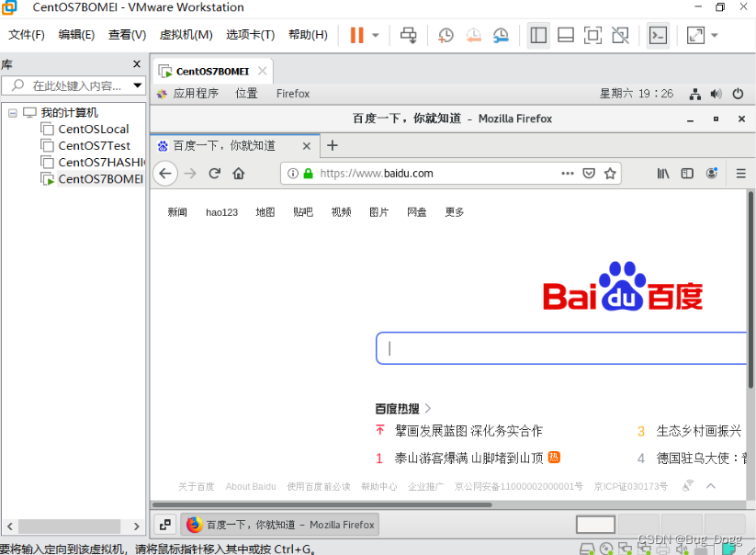Close the library panel

[137, 63]
